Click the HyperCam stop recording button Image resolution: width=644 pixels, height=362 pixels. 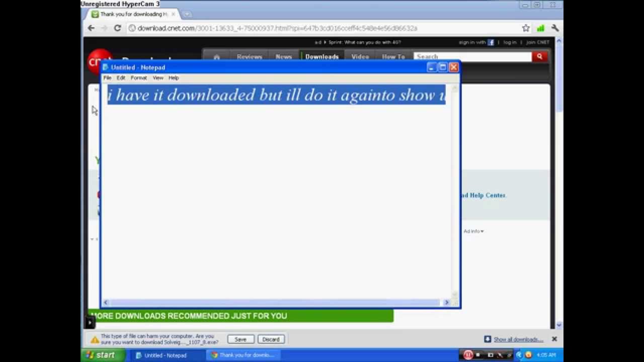pos(478,355)
